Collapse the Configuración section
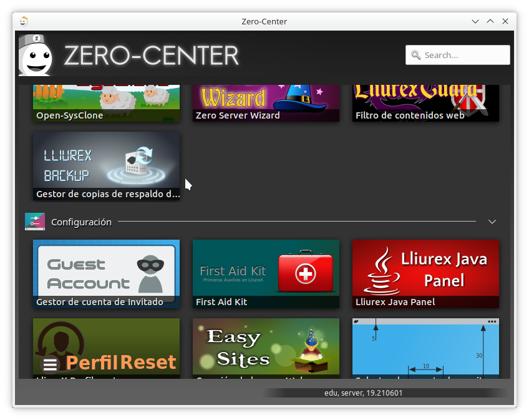This screenshot has height=420, width=529. (x=492, y=222)
